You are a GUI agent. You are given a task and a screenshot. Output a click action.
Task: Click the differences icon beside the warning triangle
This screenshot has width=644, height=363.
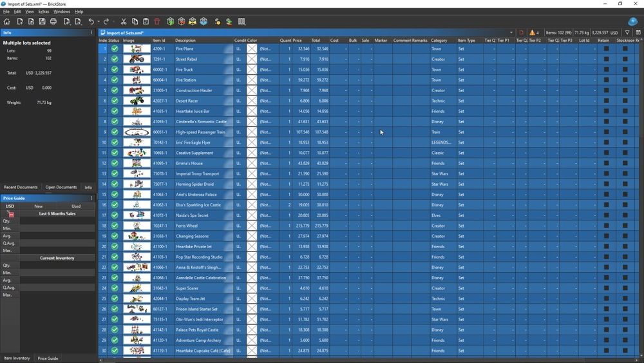522,32
